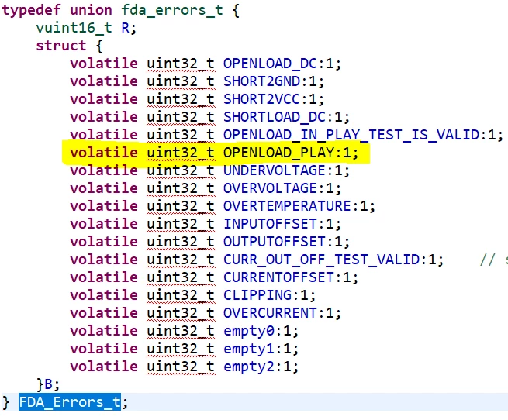Click the empty0 bitfield
508x420 pixels.
249,331
